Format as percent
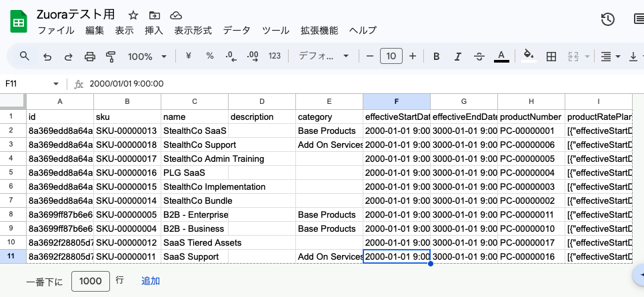The width and height of the screenshot is (644, 297). 210,56
